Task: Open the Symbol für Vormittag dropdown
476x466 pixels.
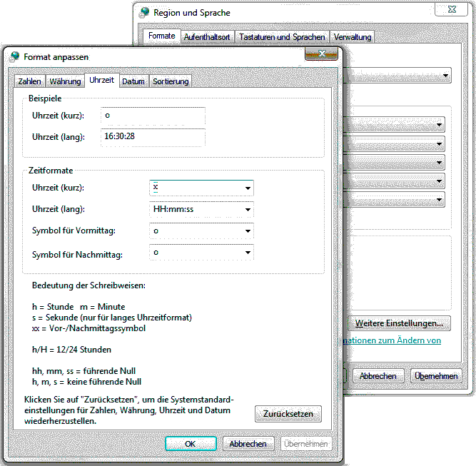Action: point(247,231)
